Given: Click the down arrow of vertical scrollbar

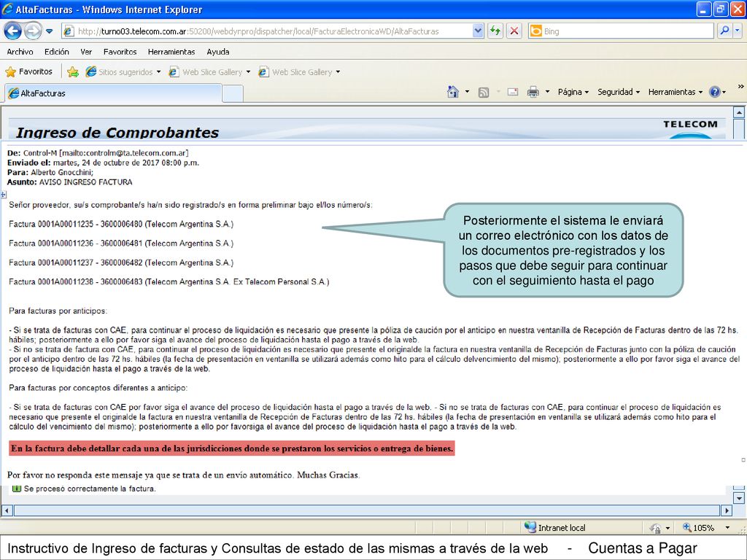Looking at the screenshot, I should (738, 499).
